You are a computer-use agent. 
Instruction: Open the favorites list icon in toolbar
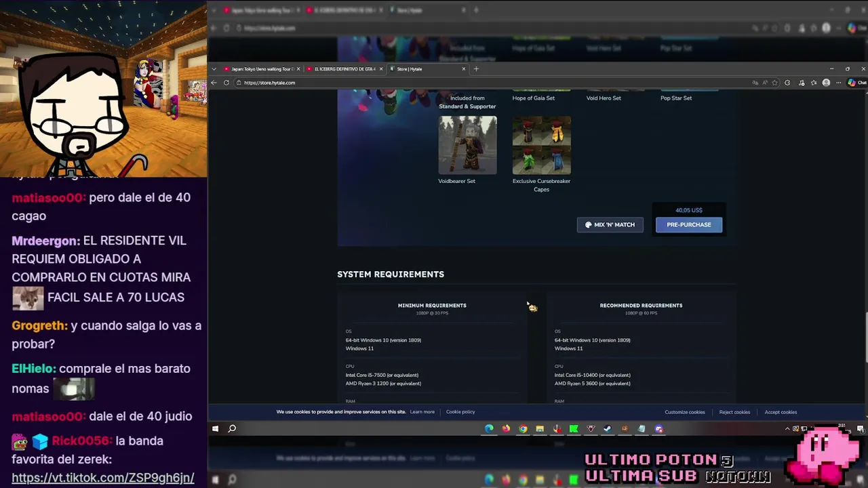pos(814,83)
